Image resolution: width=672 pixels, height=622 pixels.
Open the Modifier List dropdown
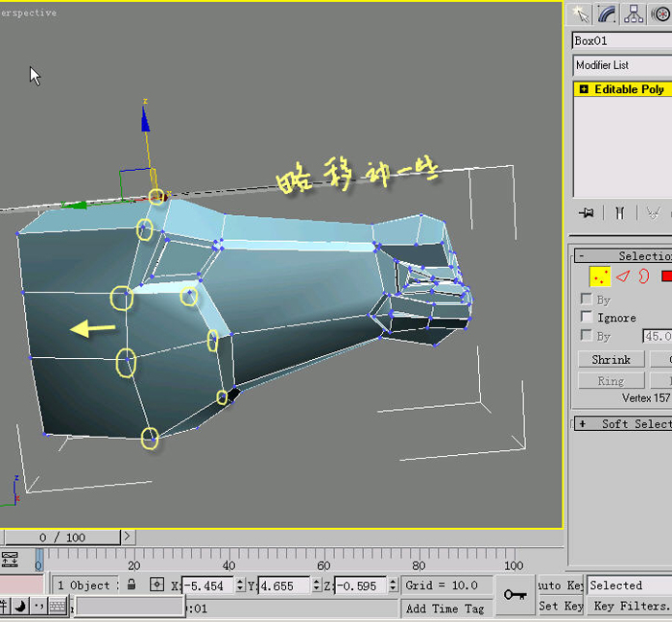622,65
